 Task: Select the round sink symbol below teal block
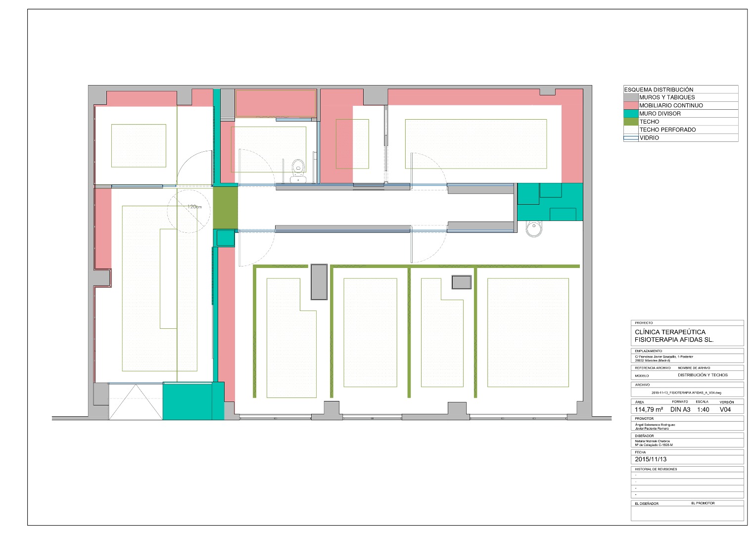(x=534, y=229)
